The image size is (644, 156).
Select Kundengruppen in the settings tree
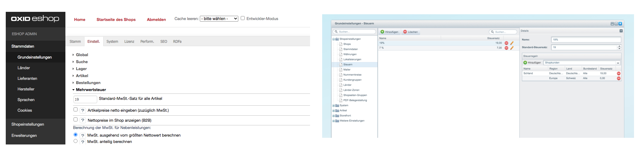pyautogui.click(x=352, y=80)
